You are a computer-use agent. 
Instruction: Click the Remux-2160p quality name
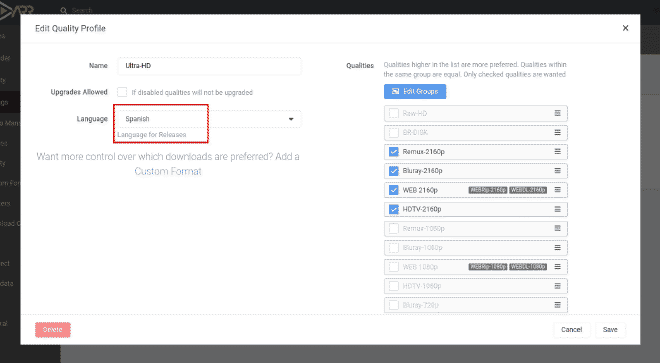coord(423,152)
